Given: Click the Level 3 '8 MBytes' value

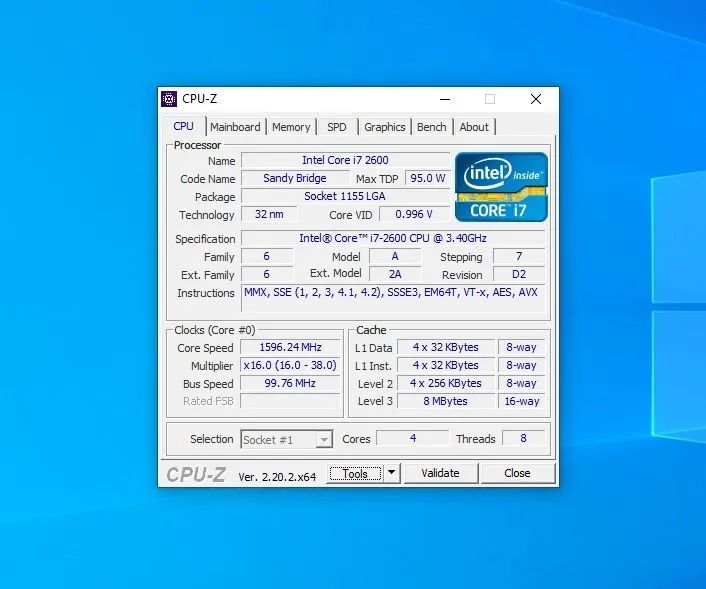Looking at the screenshot, I should [x=446, y=401].
